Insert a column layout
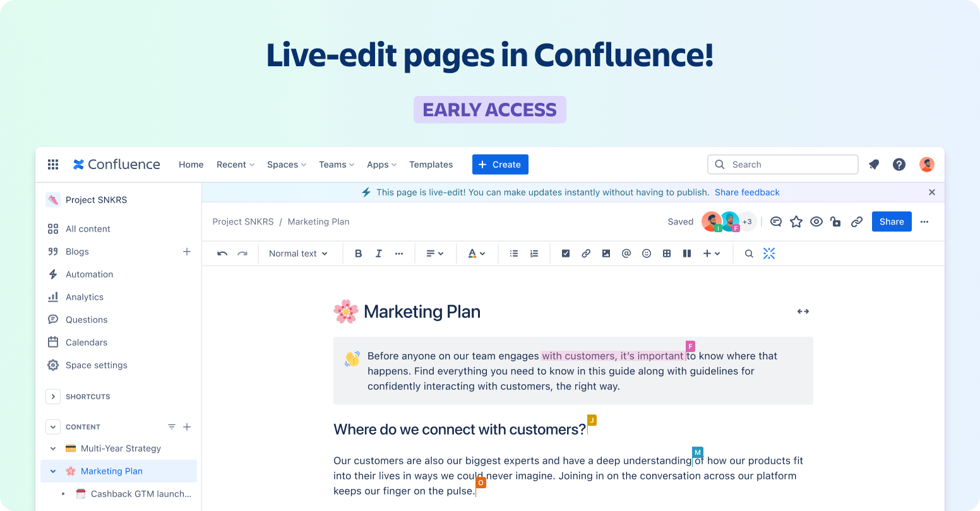This screenshot has width=980, height=511. point(687,254)
